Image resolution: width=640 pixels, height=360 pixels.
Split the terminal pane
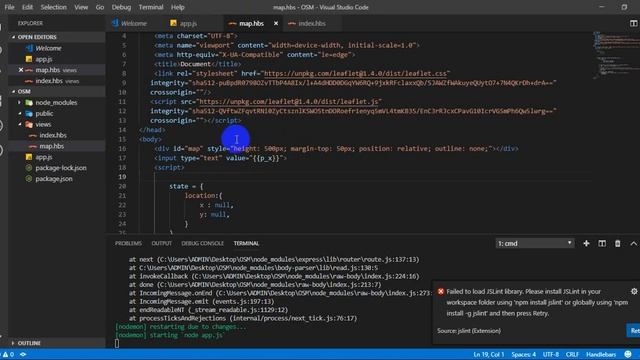(x=602, y=243)
